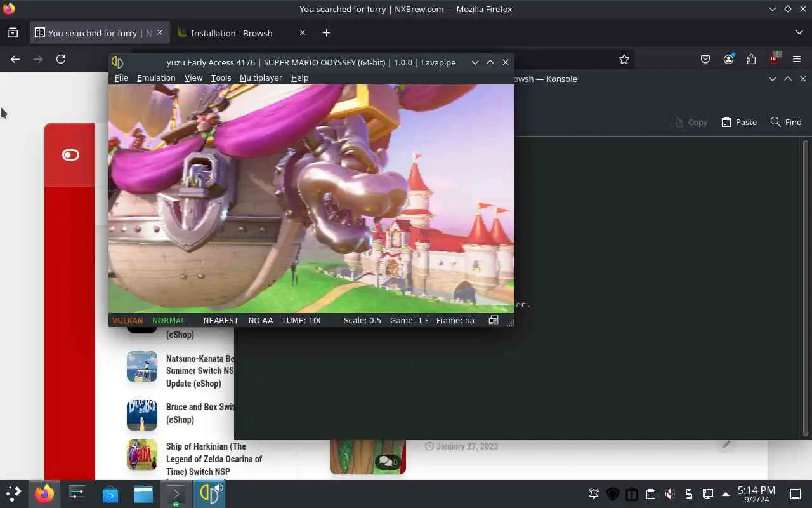This screenshot has width=812, height=508.
Task: Click Bruce and Box game thumbnail
Action: [142, 415]
